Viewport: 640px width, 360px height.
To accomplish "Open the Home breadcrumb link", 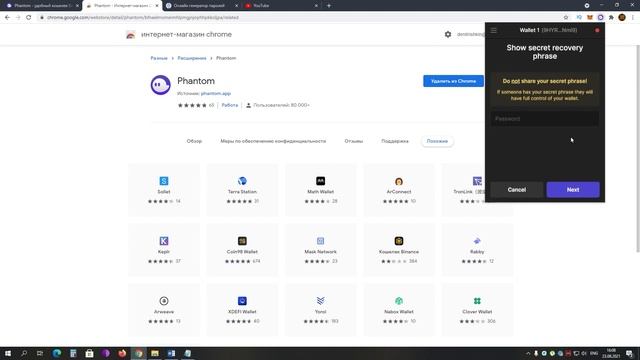I will tap(159, 58).
